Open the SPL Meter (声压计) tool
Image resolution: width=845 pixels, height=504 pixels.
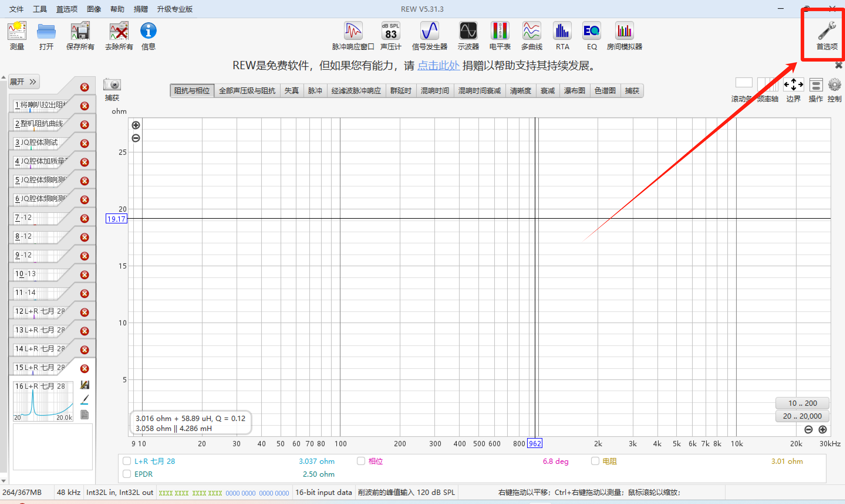point(391,36)
